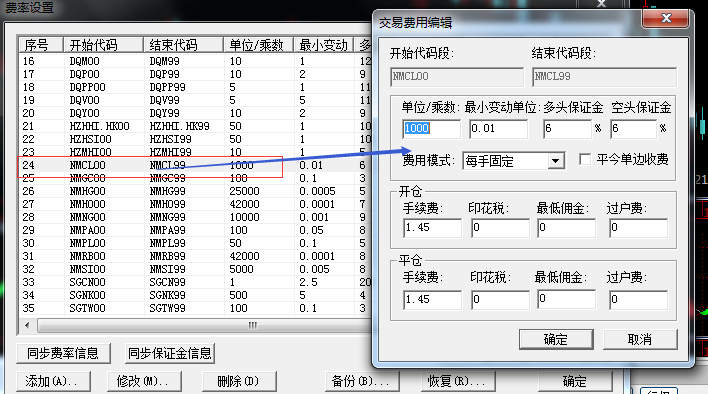Viewport: 708px width, 394px height.
Task: Open the 费用模式 dropdown
Action: point(556,161)
